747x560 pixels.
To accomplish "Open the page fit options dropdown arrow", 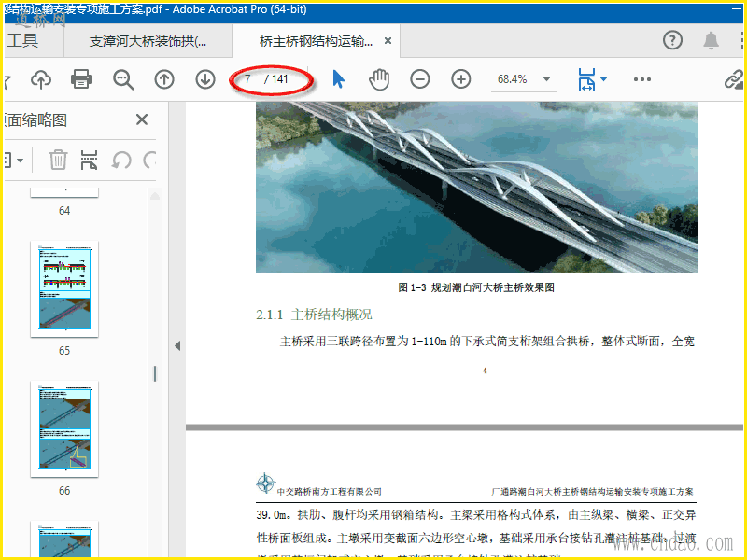I will (x=603, y=79).
